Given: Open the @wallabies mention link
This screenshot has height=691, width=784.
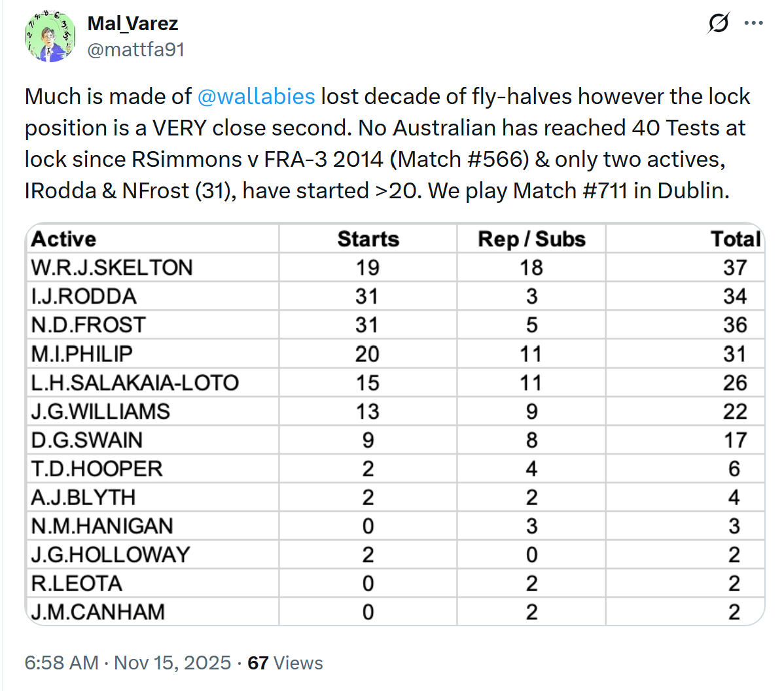Looking at the screenshot, I should point(256,96).
